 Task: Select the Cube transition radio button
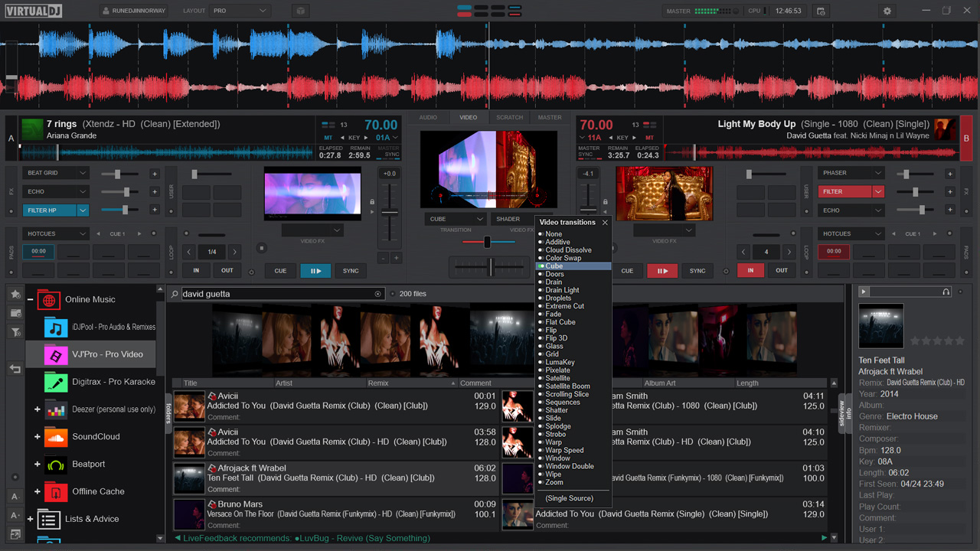(x=542, y=266)
